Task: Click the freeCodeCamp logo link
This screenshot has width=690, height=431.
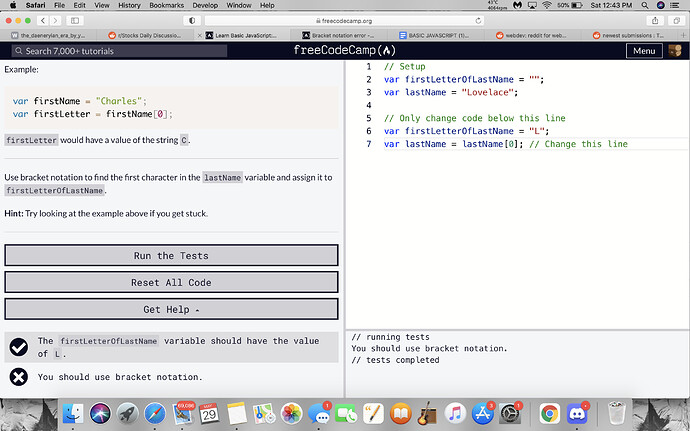Action: (x=345, y=50)
